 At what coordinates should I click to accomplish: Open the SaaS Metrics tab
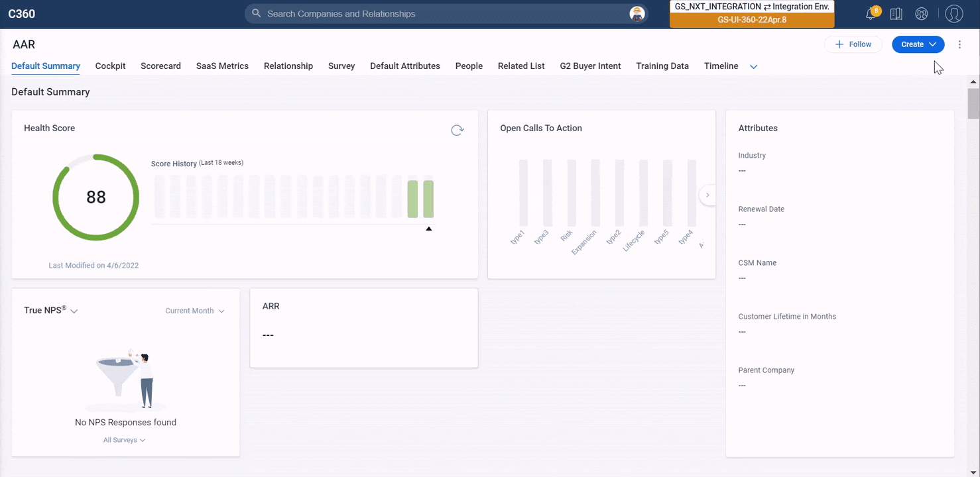(x=222, y=66)
